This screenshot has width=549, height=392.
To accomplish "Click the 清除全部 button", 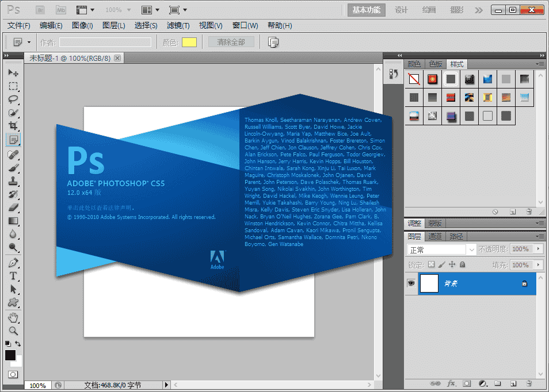I will click(231, 42).
